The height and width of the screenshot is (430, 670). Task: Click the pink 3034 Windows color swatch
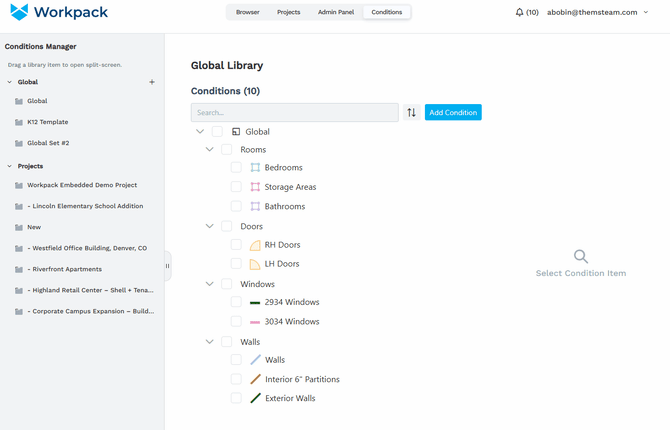click(255, 322)
